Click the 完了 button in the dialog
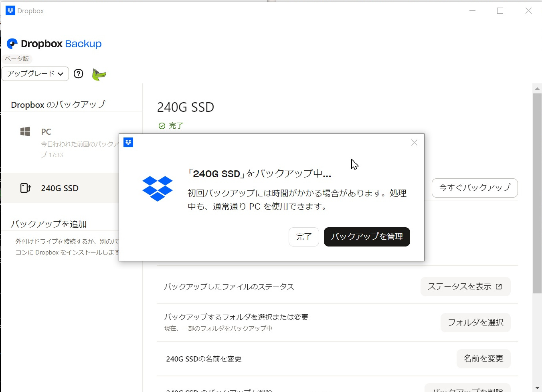Screen dimensions: 542x392 (x=304, y=237)
